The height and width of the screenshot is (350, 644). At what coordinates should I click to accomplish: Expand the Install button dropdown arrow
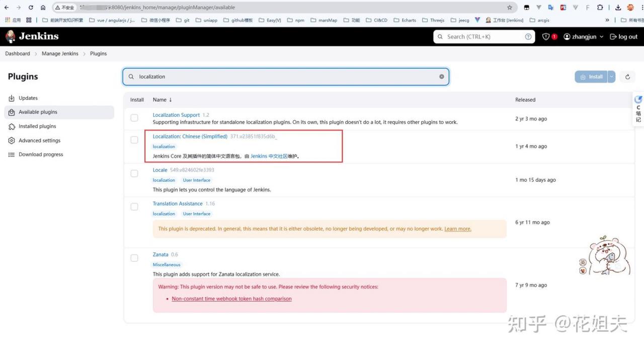click(x=611, y=77)
